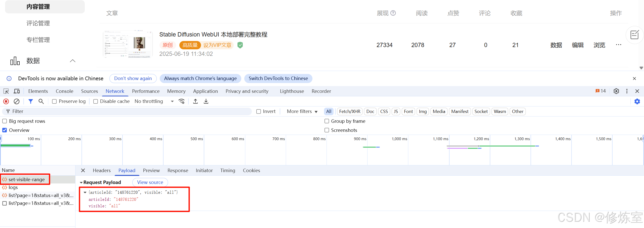Switch to the Console tab
This screenshot has height=228, width=644.
pyautogui.click(x=64, y=91)
